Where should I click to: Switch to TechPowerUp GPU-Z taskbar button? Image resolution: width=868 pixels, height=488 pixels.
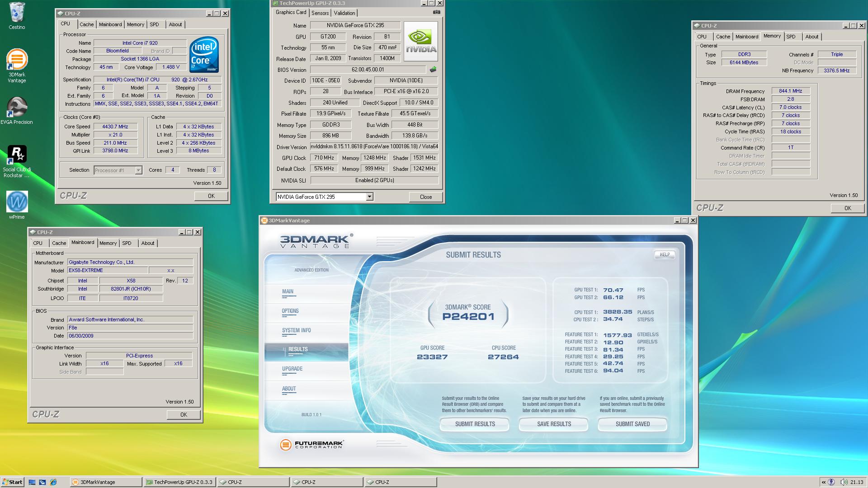point(180,482)
